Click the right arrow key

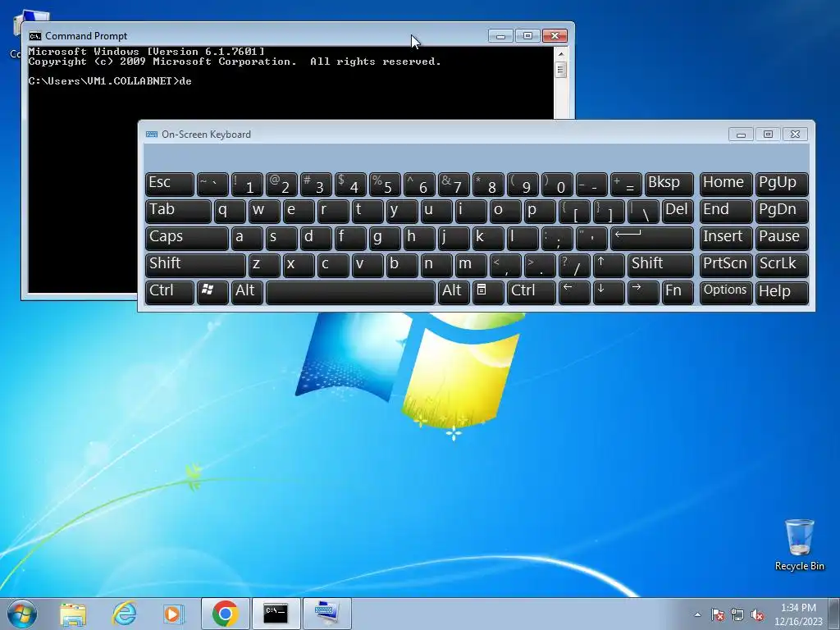643,293
